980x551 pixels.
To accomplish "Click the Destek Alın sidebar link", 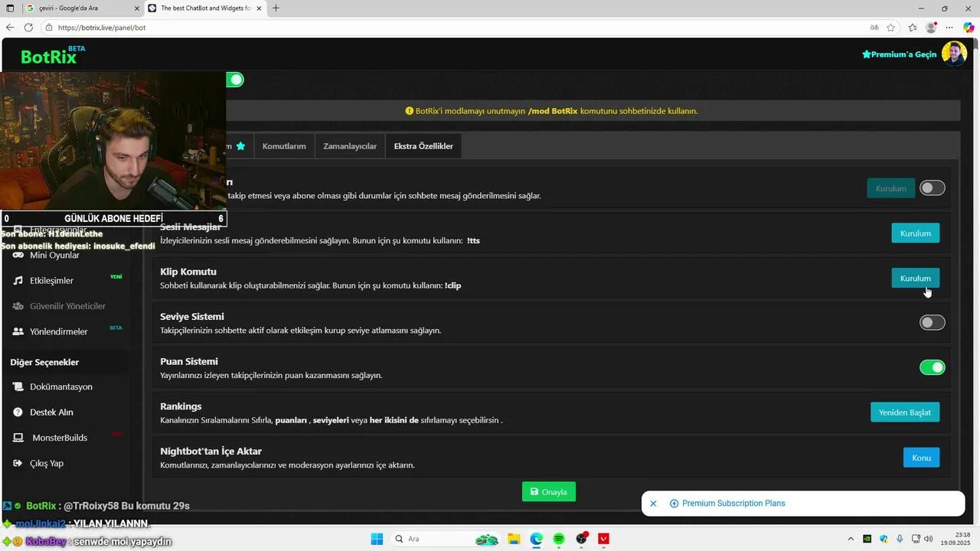I will (51, 412).
